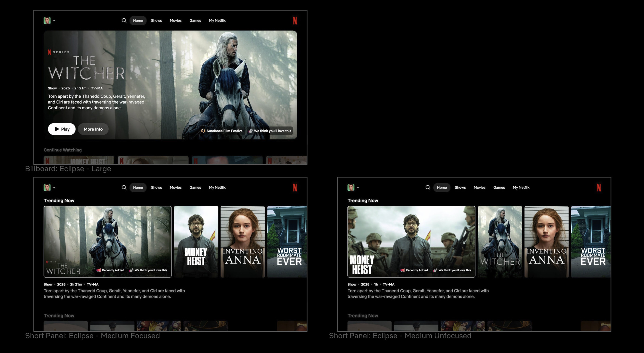Image resolution: width=644 pixels, height=353 pixels.
Task: Click Witcher synopsis text in Focused panel
Action: tap(114, 293)
